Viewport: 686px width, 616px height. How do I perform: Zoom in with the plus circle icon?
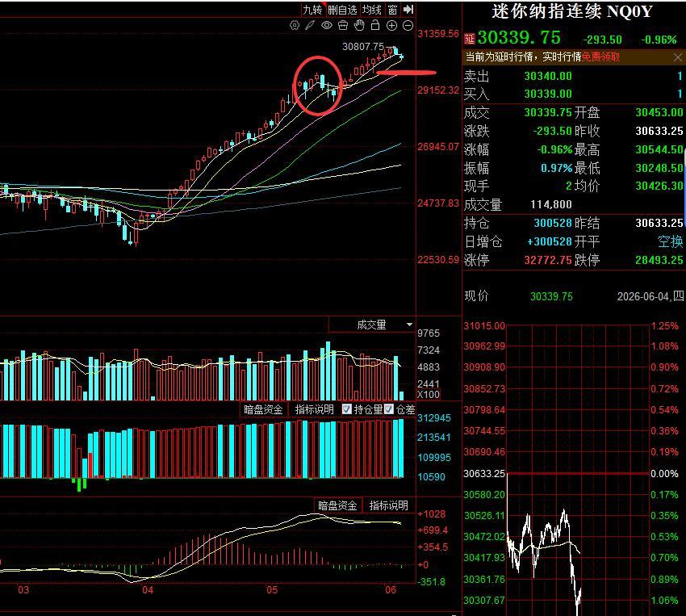click(391, 25)
